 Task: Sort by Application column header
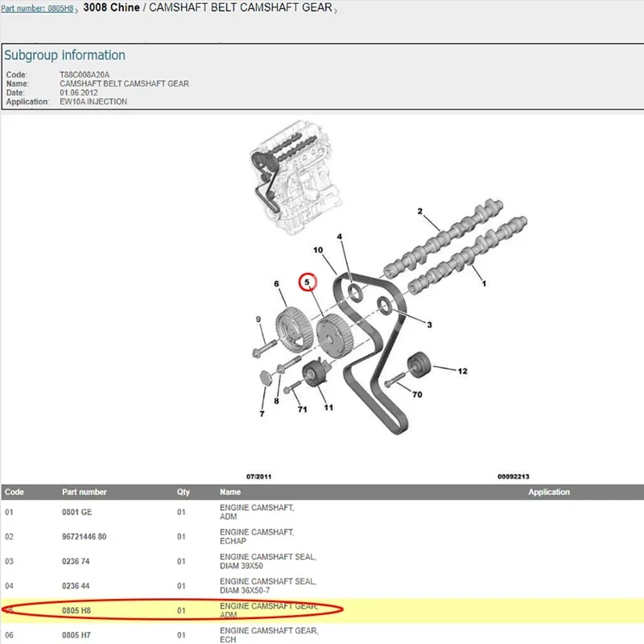(x=549, y=492)
